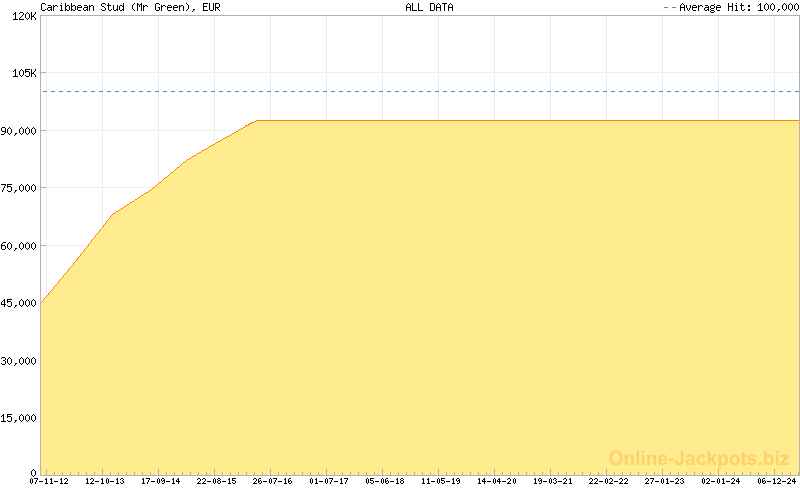Choose the 14-04-20 date on the x-axis
The width and height of the screenshot is (800, 490).
497,481
